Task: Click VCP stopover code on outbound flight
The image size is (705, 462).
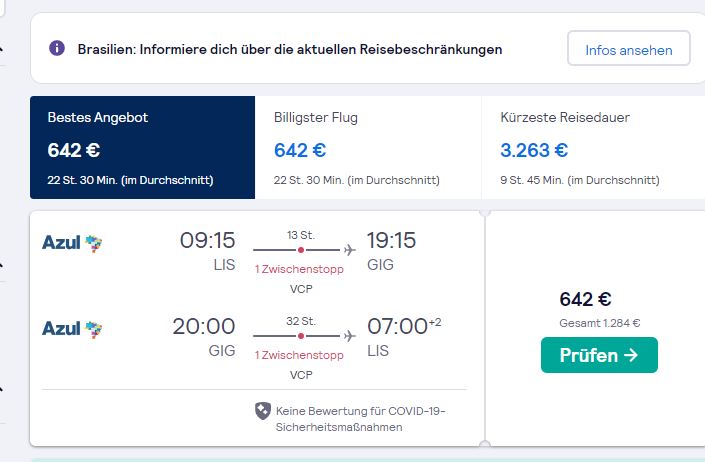Action: (301, 289)
